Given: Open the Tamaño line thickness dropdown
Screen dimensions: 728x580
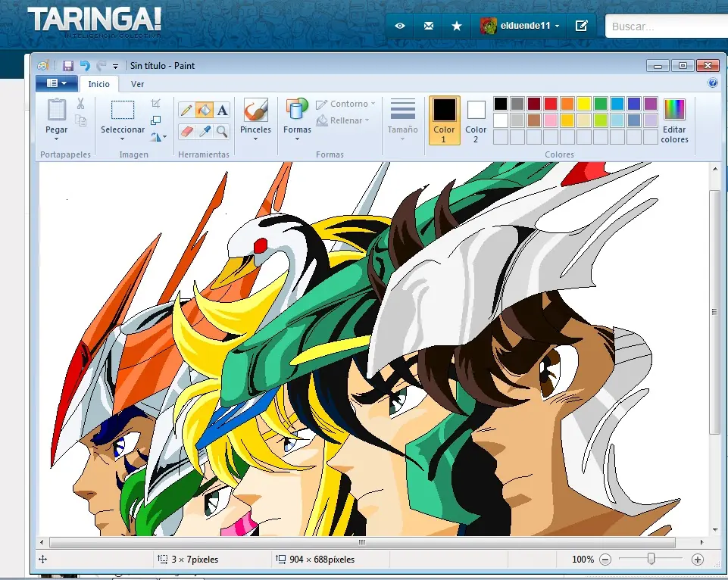Looking at the screenshot, I should click(402, 120).
